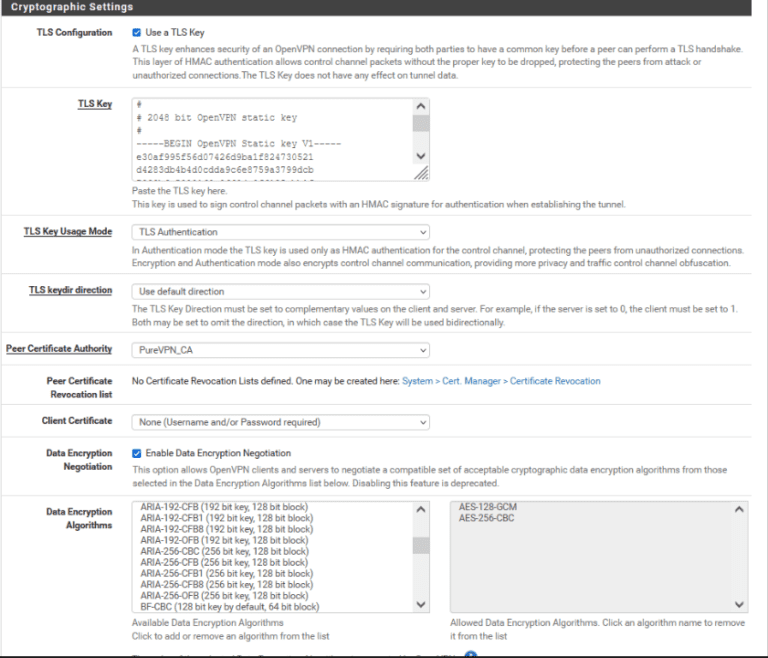Expand the TLS keydir direction dropdown
Viewport: 768px width, 658px height.
click(280, 291)
